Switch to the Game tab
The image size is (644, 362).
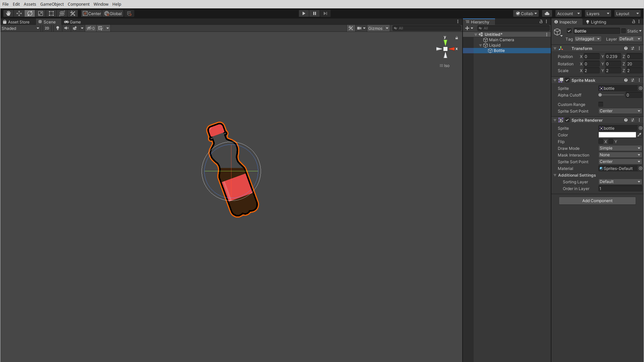click(x=72, y=22)
